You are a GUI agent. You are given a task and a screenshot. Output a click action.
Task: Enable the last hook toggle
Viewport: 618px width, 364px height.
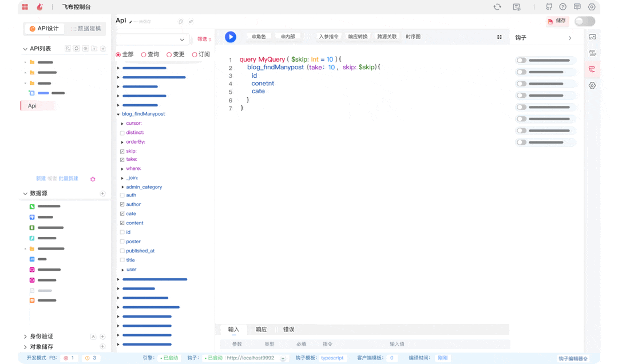pyautogui.click(x=521, y=143)
